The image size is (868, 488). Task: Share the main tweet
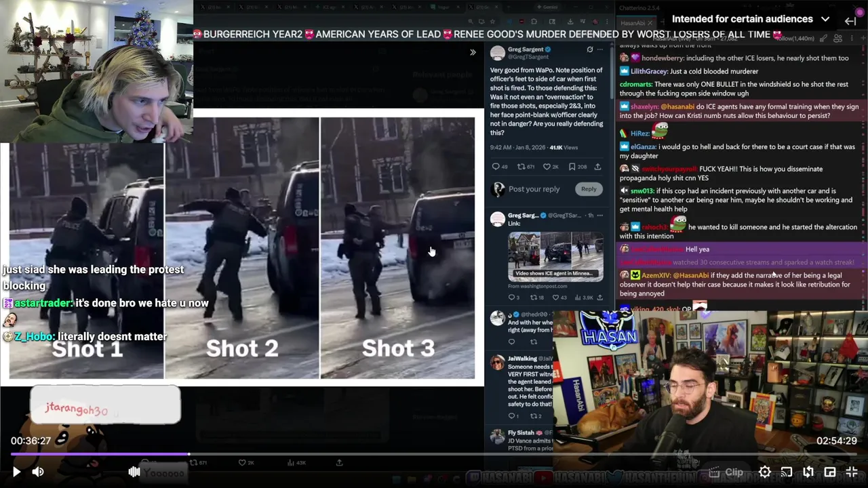pyautogui.click(x=597, y=167)
